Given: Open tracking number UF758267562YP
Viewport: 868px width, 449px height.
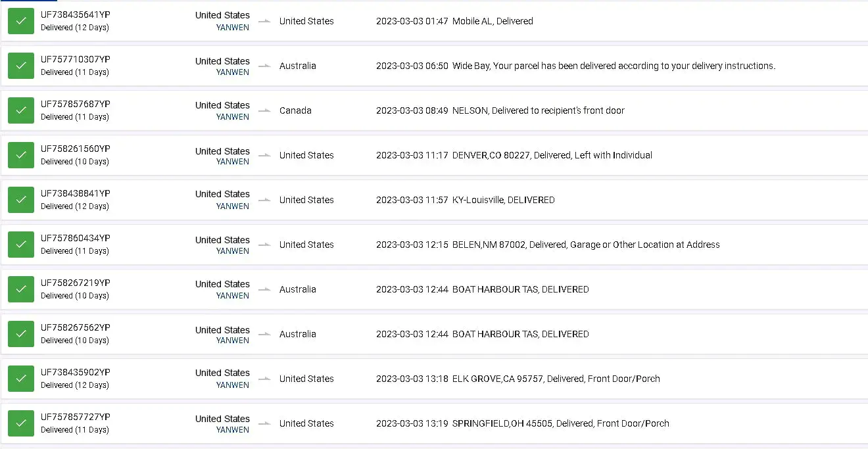Looking at the screenshot, I should pyautogui.click(x=76, y=327).
